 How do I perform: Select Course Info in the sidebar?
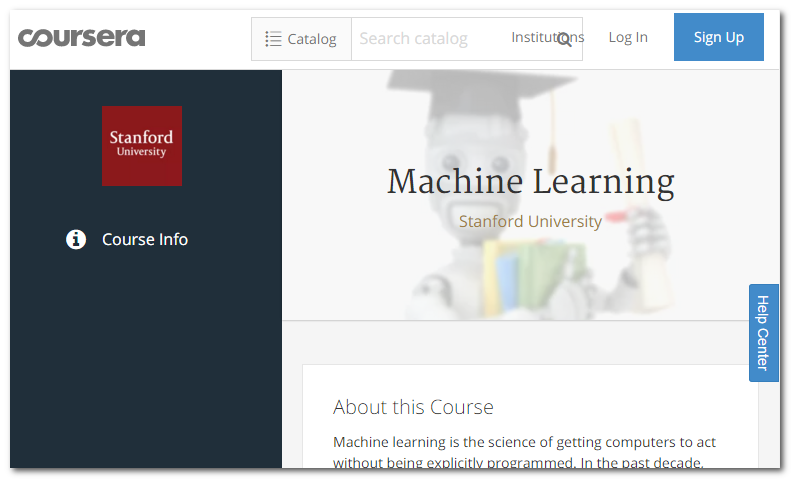pyautogui.click(x=145, y=239)
